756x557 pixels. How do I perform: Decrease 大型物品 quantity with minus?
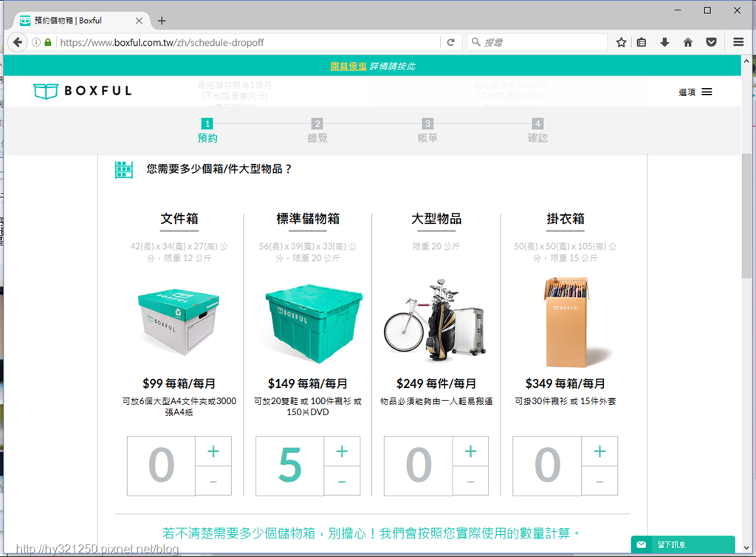click(470, 481)
